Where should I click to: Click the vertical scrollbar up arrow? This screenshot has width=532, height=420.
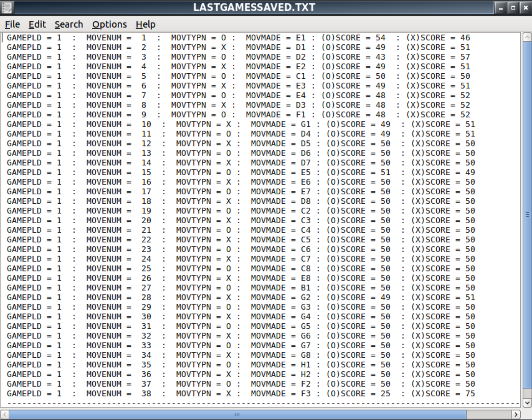(x=527, y=37)
